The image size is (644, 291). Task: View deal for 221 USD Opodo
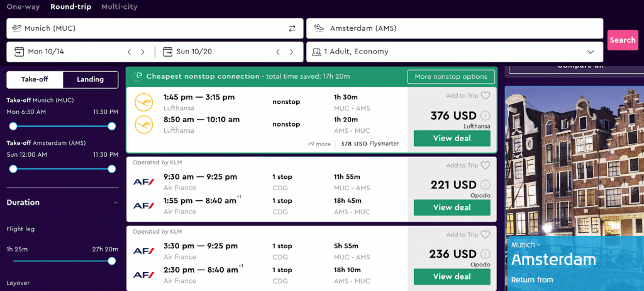tap(452, 207)
